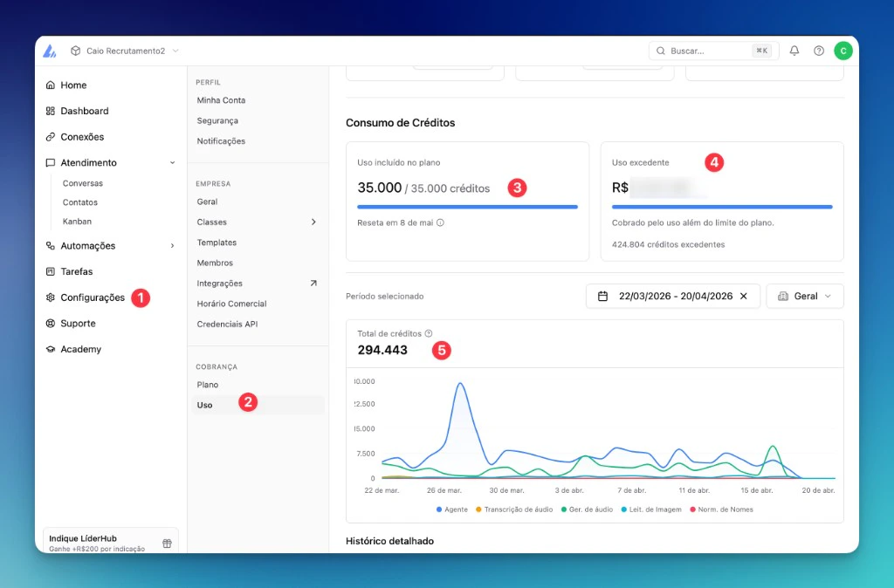
Task: Click the Conexões link icon
Action: pyautogui.click(x=50, y=137)
